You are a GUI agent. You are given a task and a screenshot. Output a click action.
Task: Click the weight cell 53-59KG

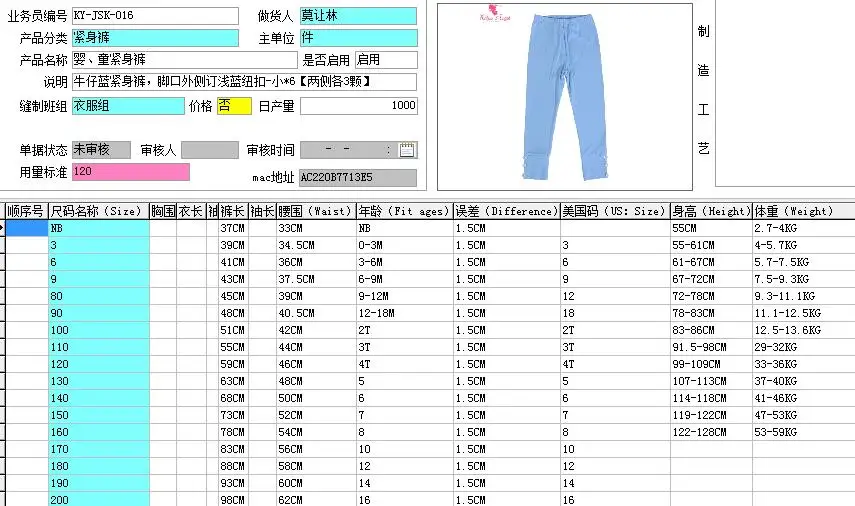(x=803, y=432)
